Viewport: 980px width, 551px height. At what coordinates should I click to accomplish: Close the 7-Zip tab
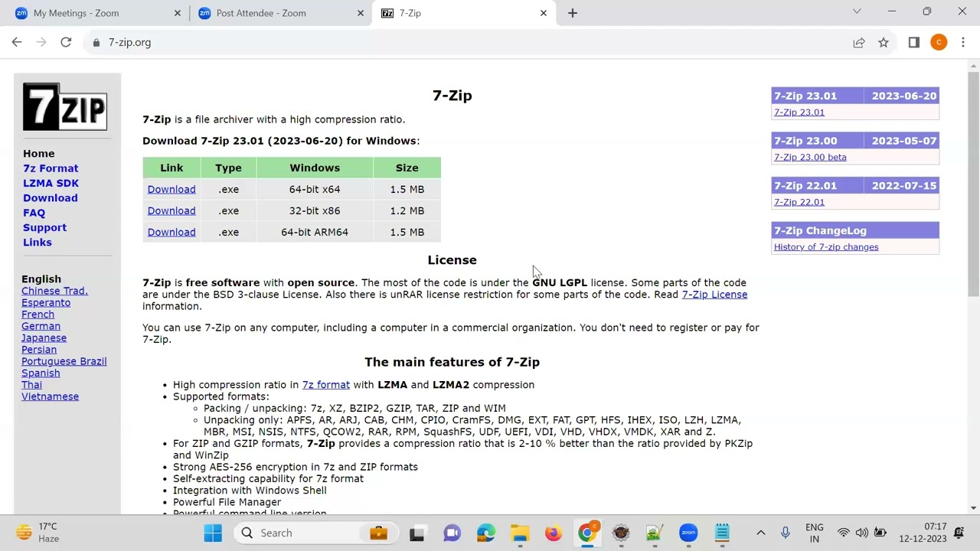tap(544, 13)
